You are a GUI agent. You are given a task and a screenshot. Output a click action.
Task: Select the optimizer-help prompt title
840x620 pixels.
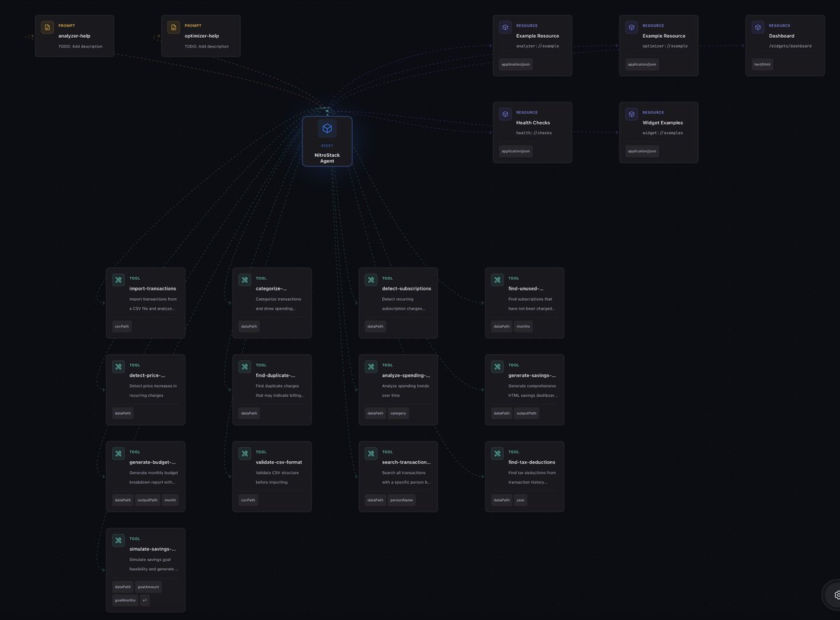pos(202,36)
